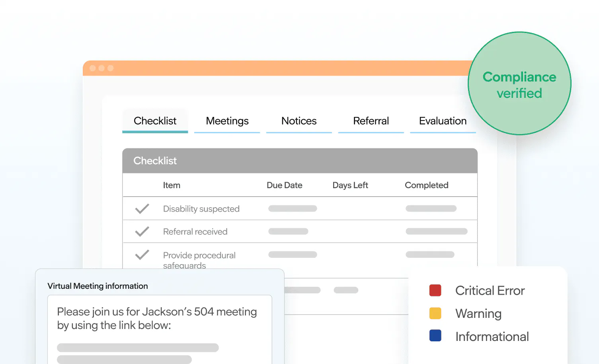Screen dimensions: 599x364
Task: Go to the Referral tab
Action: [371, 121]
